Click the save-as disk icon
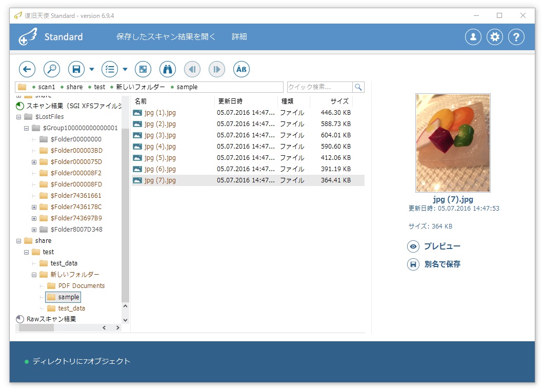The height and width of the screenshot is (392, 543). tap(413, 265)
